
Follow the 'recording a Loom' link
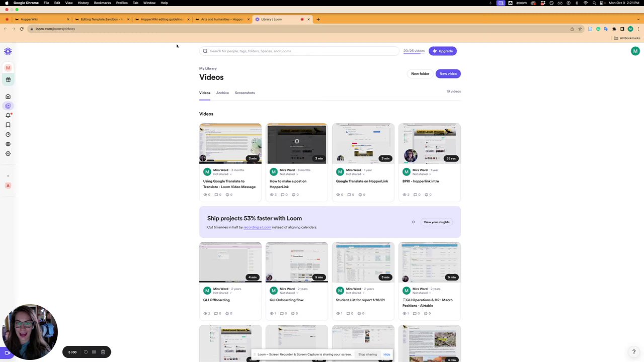tap(257, 227)
